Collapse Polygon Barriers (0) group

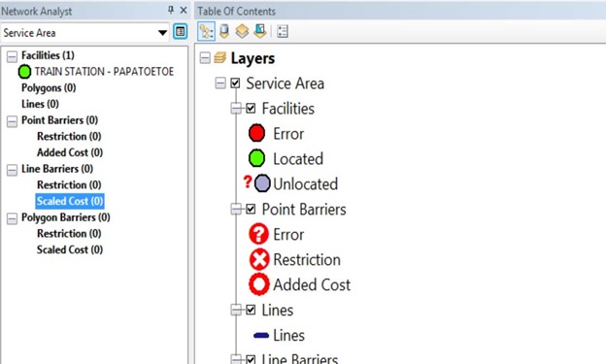click(x=12, y=218)
